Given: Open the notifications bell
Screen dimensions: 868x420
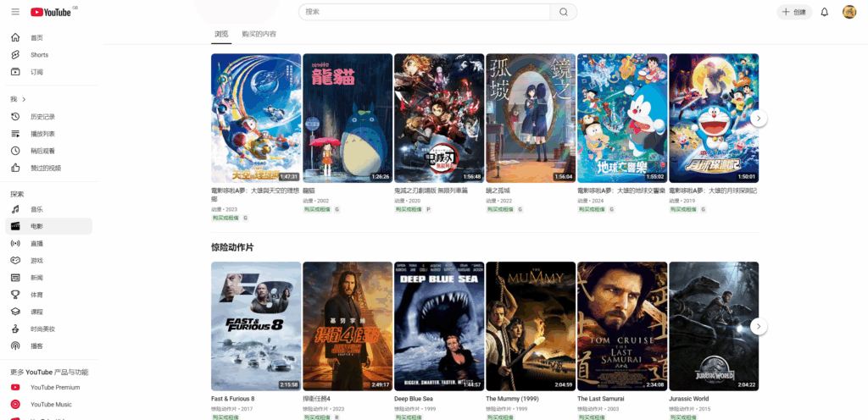Looking at the screenshot, I should click(824, 12).
